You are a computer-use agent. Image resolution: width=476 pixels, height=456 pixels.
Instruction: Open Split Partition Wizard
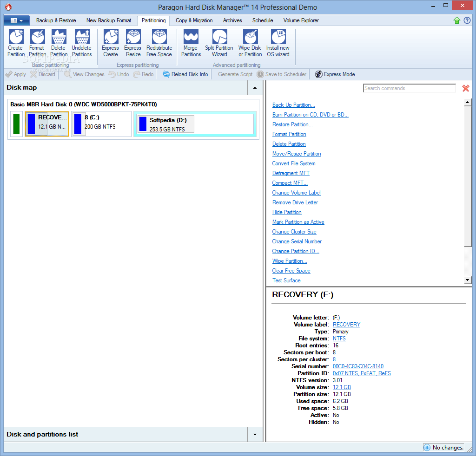pyautogui.click(x=219, y=43)
